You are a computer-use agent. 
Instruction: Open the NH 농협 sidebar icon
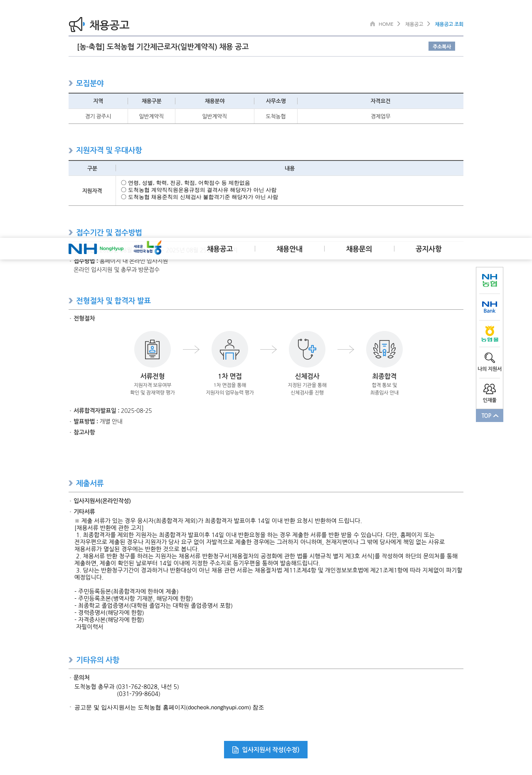click(x=490, y=280)
